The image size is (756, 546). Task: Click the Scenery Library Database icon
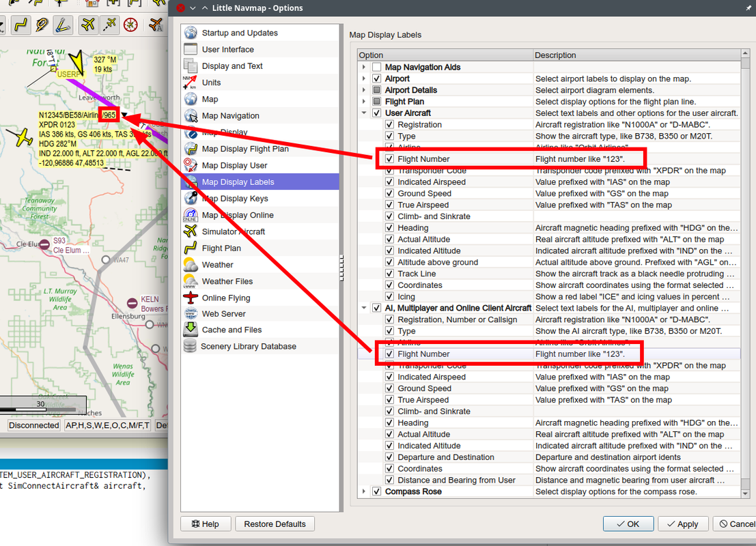(x=191, y=346)
